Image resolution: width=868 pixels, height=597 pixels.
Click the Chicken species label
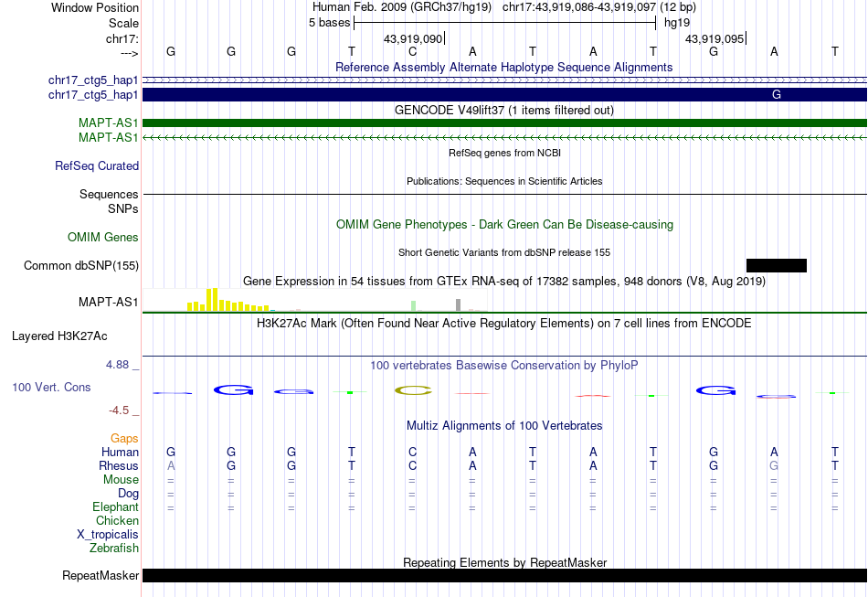pos(117,520)
